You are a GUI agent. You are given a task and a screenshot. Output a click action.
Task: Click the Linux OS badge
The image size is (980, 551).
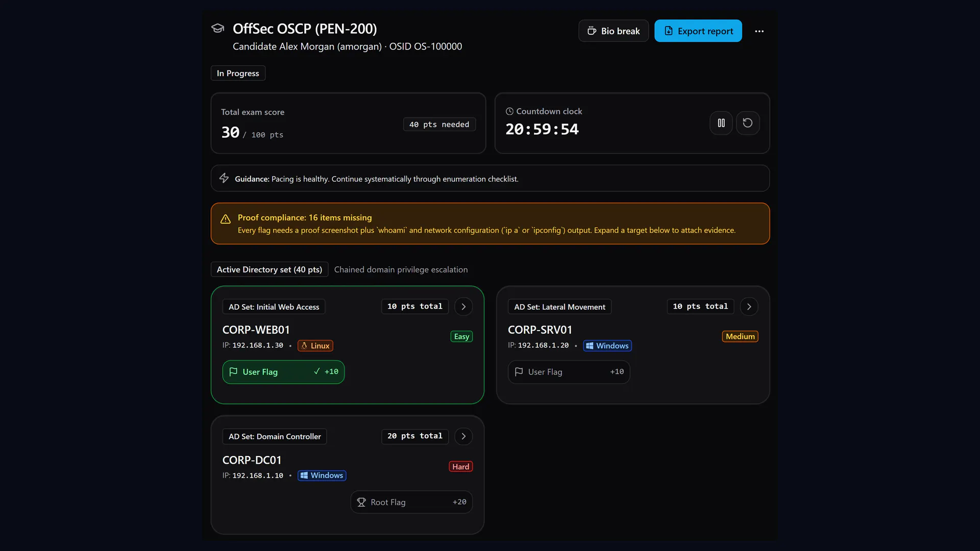click(x=315, y=346)
